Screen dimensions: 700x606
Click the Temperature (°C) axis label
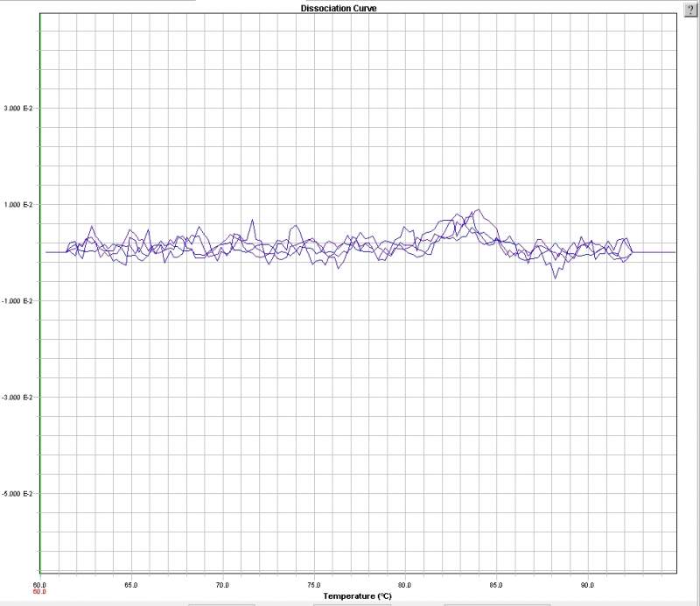[x=357, y=596]
